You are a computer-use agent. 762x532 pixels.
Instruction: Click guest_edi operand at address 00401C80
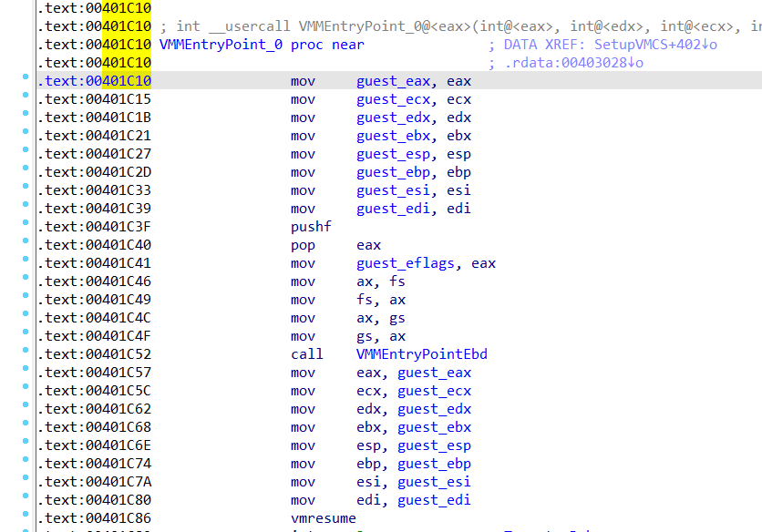point(434,500)
